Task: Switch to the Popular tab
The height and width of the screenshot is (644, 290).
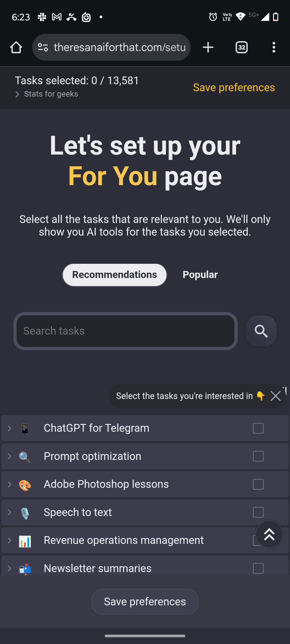Action: click(200, 275)
